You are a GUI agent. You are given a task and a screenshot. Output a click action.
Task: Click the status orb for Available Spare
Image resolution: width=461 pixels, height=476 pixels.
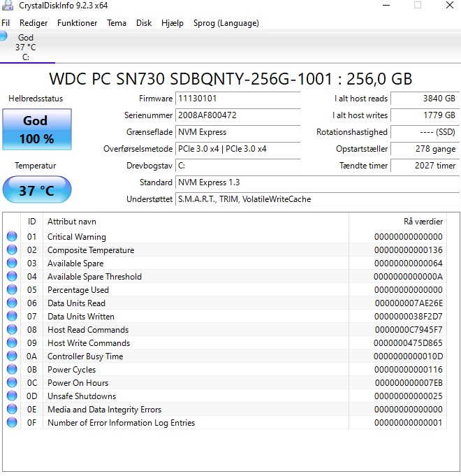point(12,263)
